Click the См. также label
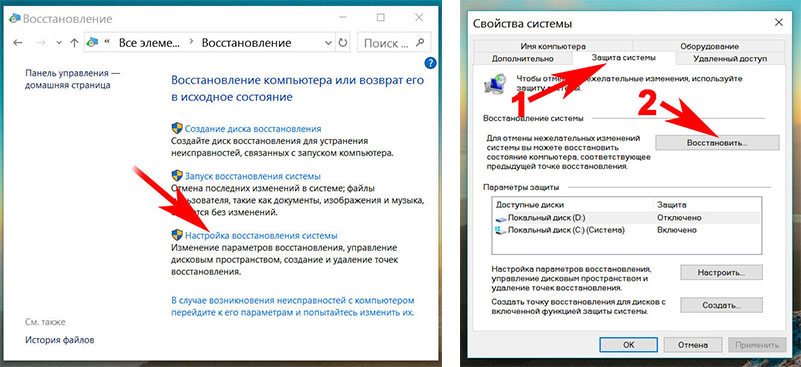Viewport: 801px width, 367px height. click(45, 322)
